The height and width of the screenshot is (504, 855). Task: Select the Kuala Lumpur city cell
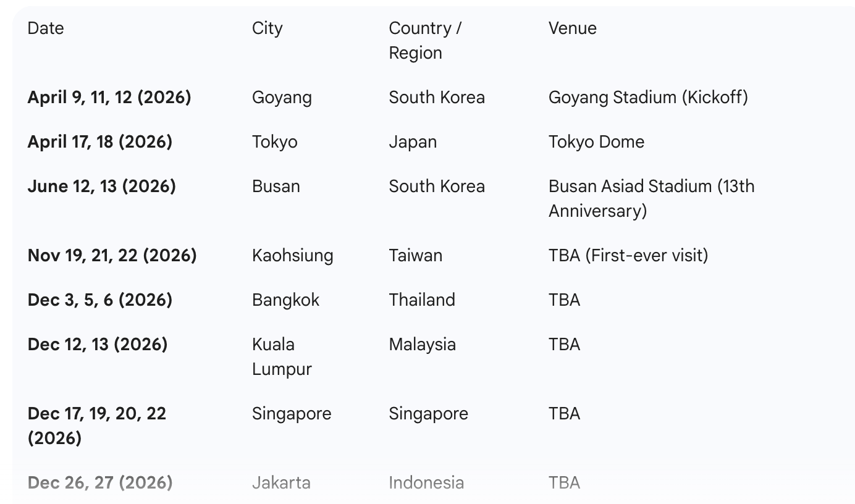tap(282, 356)
